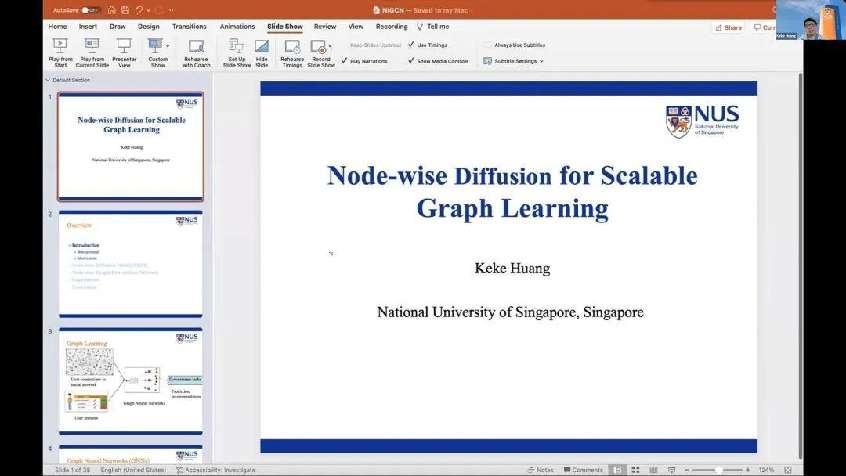This screenshot has width=846, height=476.
Task: Switch to the Review tab
Action: pyautogui.click(x=325, y=26)
